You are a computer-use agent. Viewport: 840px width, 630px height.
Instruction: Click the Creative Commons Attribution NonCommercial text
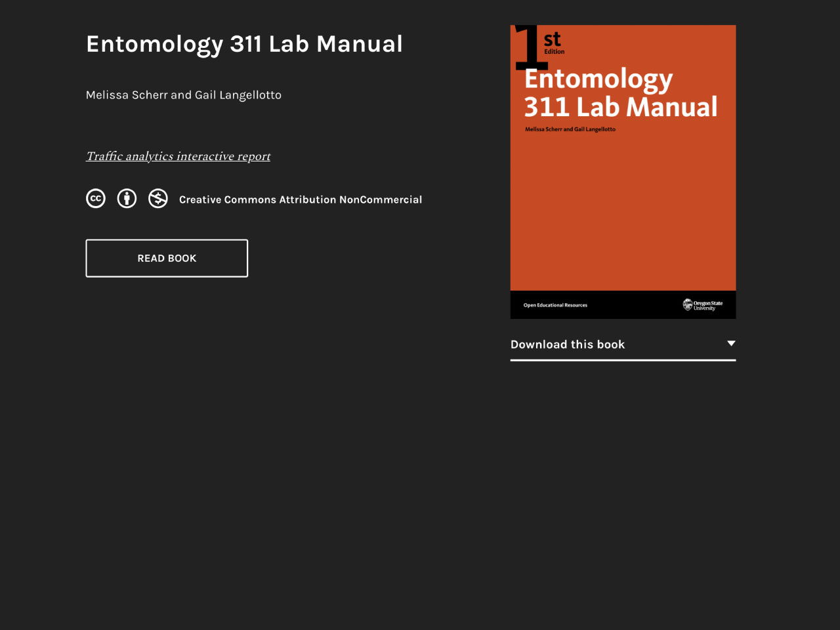pos(301,199)
